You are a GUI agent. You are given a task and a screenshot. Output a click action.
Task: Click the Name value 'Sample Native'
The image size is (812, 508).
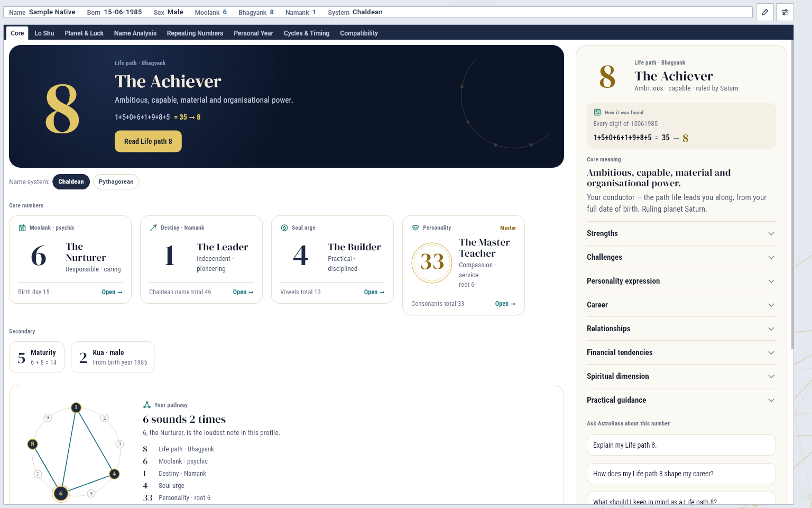52,12
